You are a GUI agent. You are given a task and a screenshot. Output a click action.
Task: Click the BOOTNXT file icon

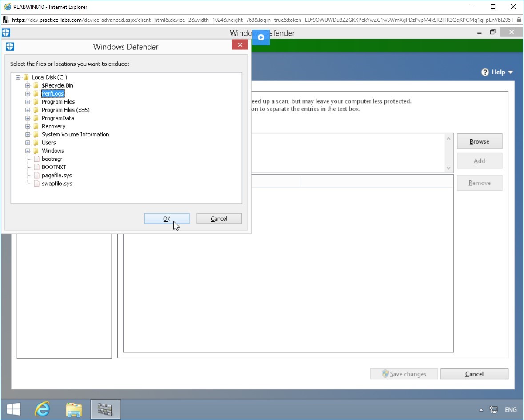[x=36, y=167]
